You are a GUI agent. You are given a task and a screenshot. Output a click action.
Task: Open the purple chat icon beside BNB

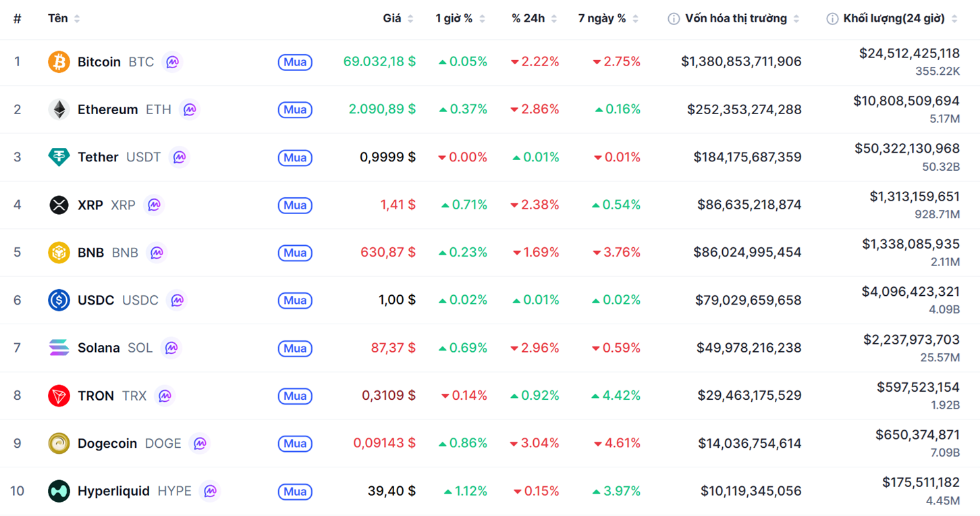(157, 253)
